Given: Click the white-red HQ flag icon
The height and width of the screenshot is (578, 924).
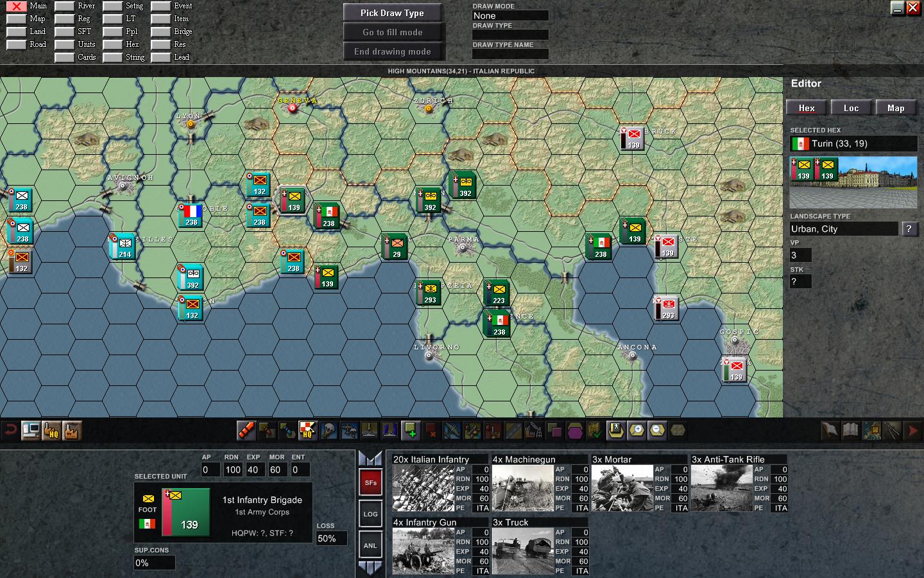Looking at the screenshot, I should pos(308,430).
